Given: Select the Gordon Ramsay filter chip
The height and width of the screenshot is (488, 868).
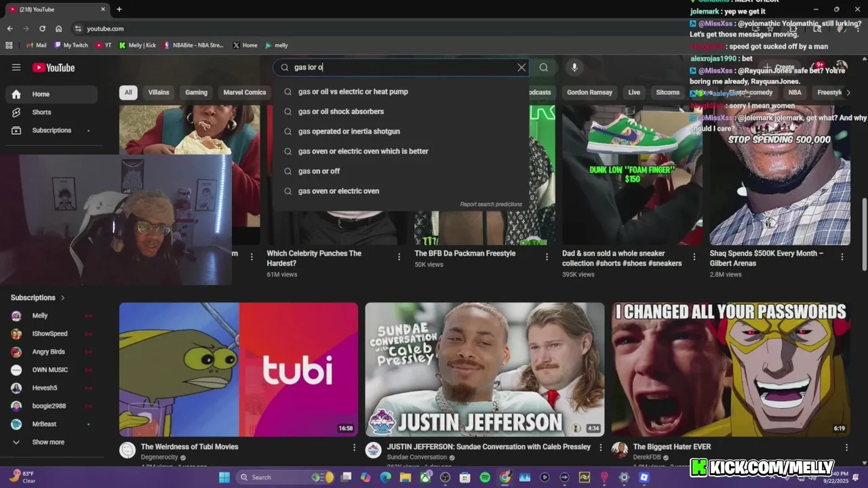Looking at the screenshot, I should point(589,92).
